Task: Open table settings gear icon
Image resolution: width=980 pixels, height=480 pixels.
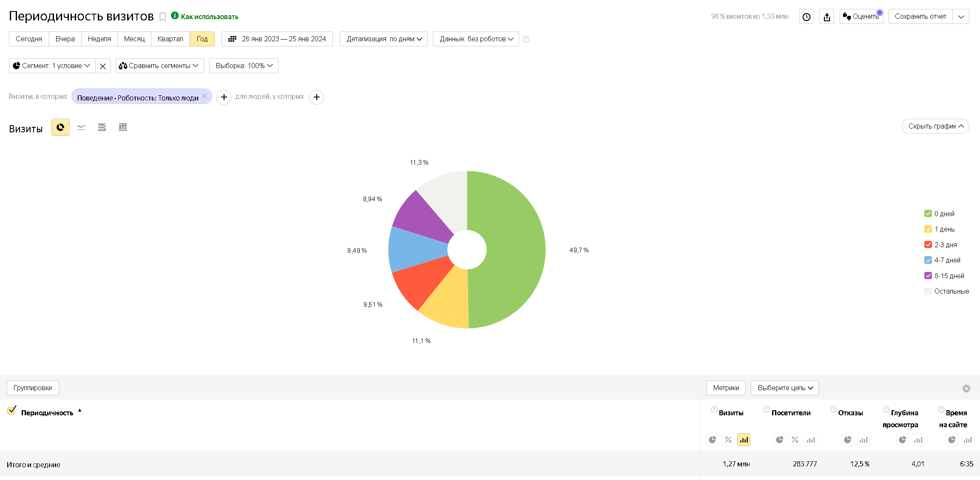Action: pos(966,389)
